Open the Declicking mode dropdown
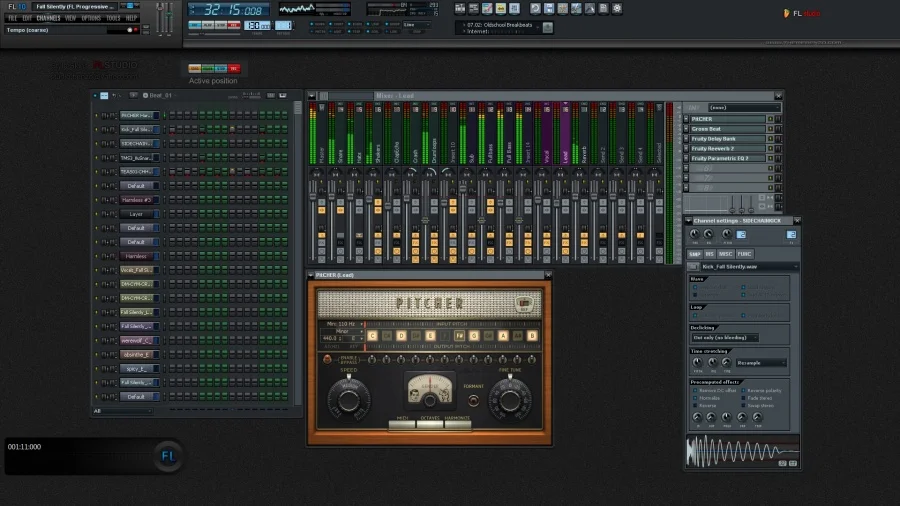Viewport: 900px width, 506px height. tap(724, 337)
